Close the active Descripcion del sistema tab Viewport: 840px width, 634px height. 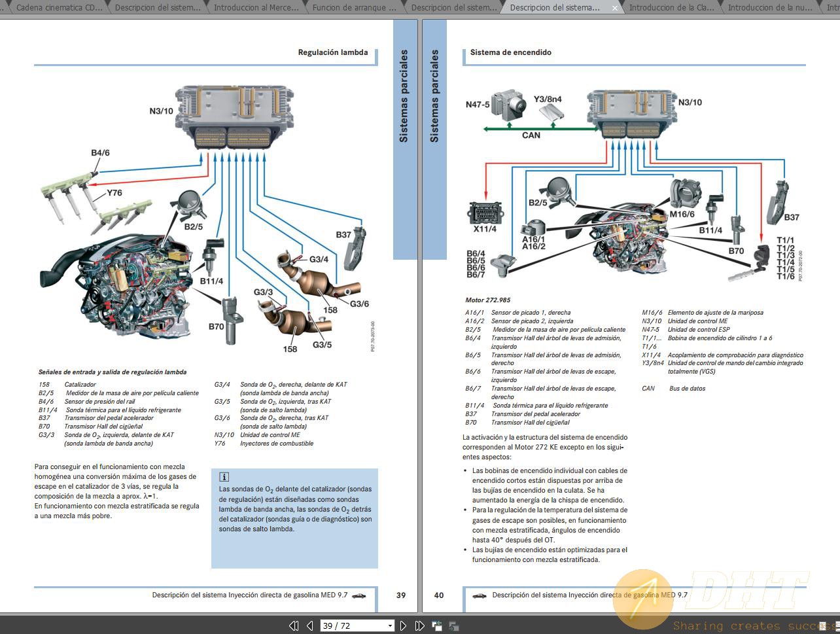click(x=615, y=8)
